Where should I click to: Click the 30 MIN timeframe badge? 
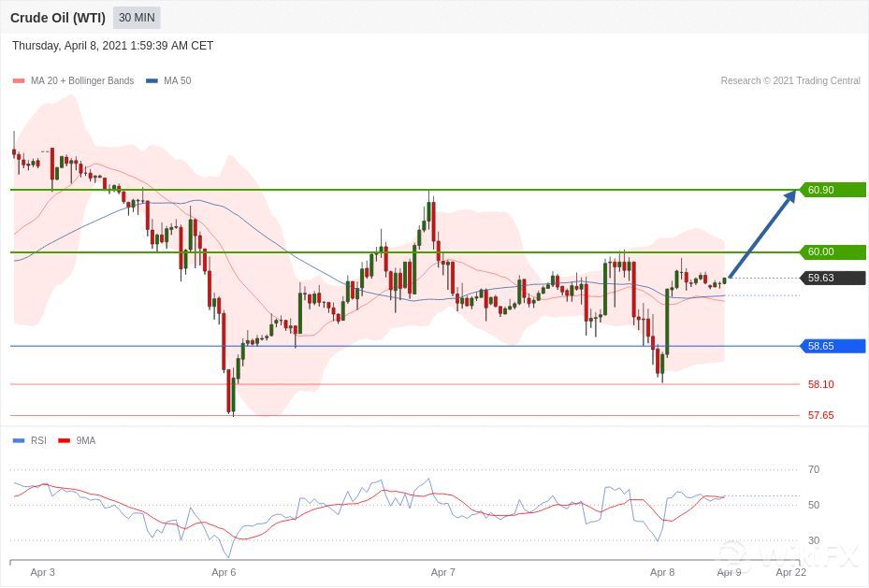[137, 18]
